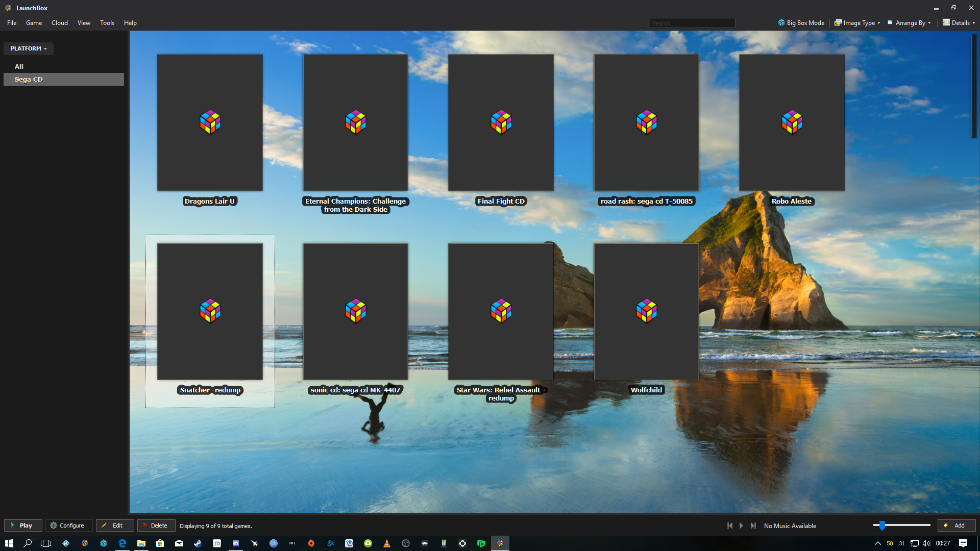Select the road rash sega cd game box
The height and width of the screenshot is (551, 980).
[646, 123]
